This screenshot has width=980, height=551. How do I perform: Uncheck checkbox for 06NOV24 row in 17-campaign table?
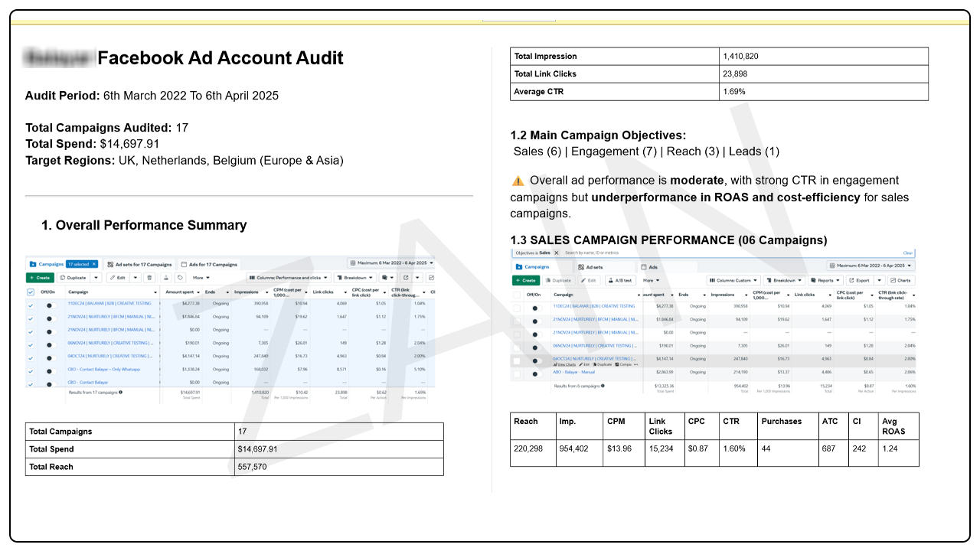[31, 344]
